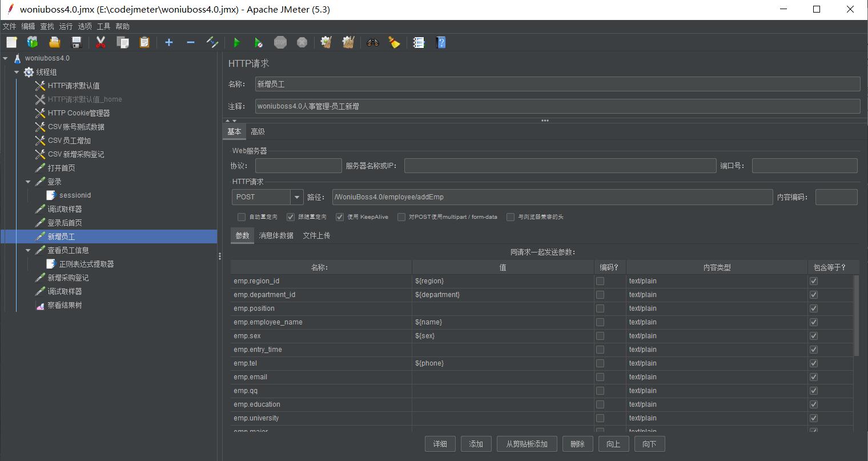The width and height of the screenshot is (868, 461).
Task: Check 编码 box for emp.region_id row
Action: 600,281
